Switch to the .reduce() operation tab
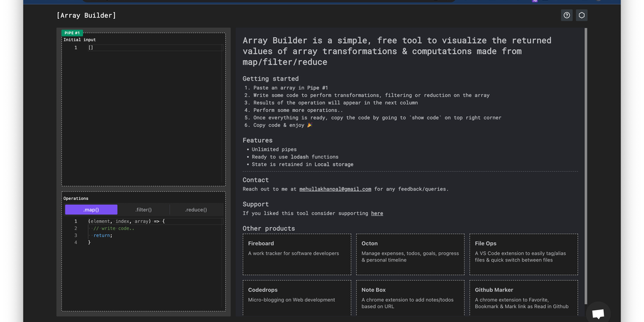 pos(196,209)
